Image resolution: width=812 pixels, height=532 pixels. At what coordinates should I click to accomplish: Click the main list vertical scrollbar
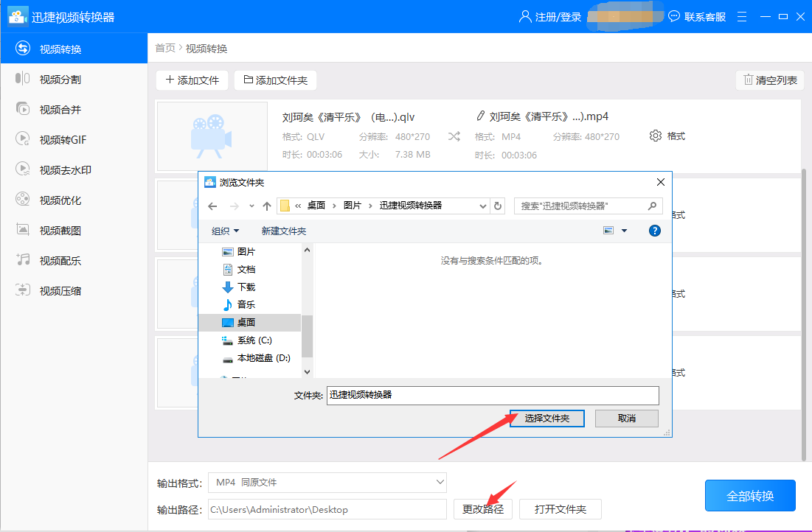[x=804, y=315]
